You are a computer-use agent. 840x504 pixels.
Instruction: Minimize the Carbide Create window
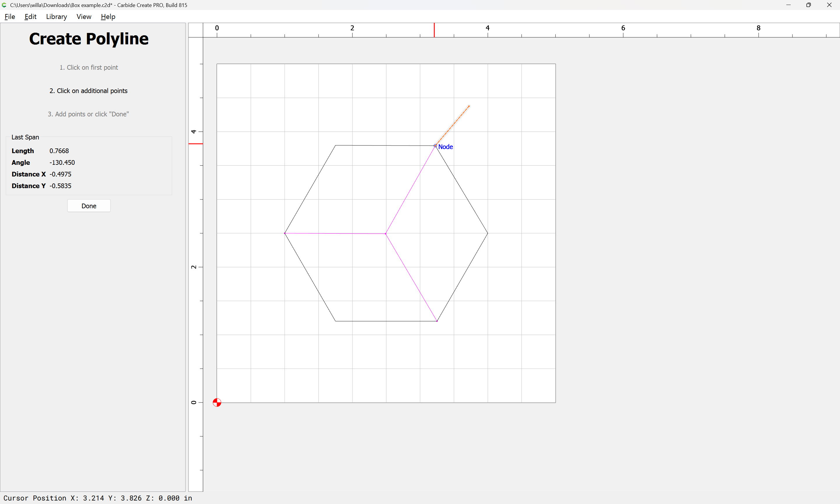point(788,5)
